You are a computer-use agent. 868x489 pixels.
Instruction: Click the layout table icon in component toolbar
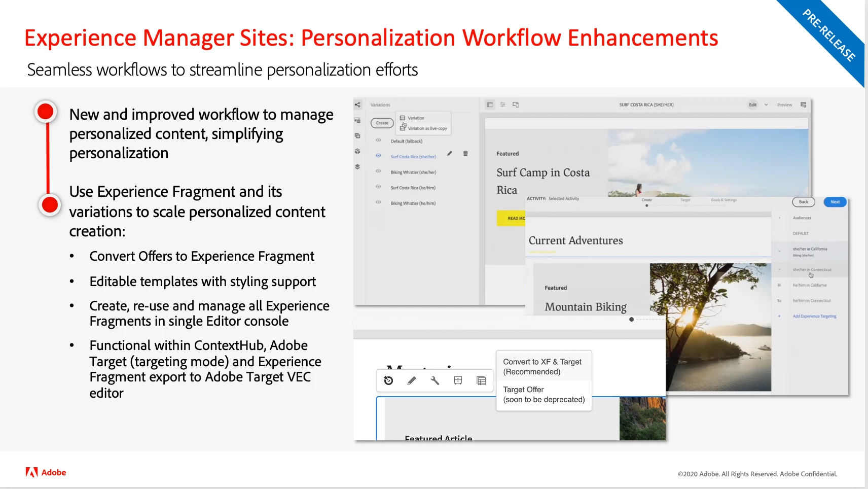point(481,380)
